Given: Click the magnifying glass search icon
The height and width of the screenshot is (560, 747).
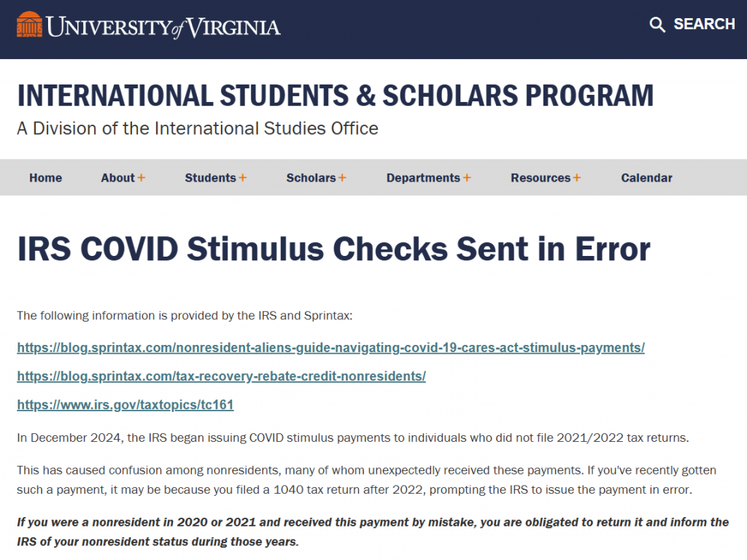Looking at the screenshot, I should pos(657,26).
